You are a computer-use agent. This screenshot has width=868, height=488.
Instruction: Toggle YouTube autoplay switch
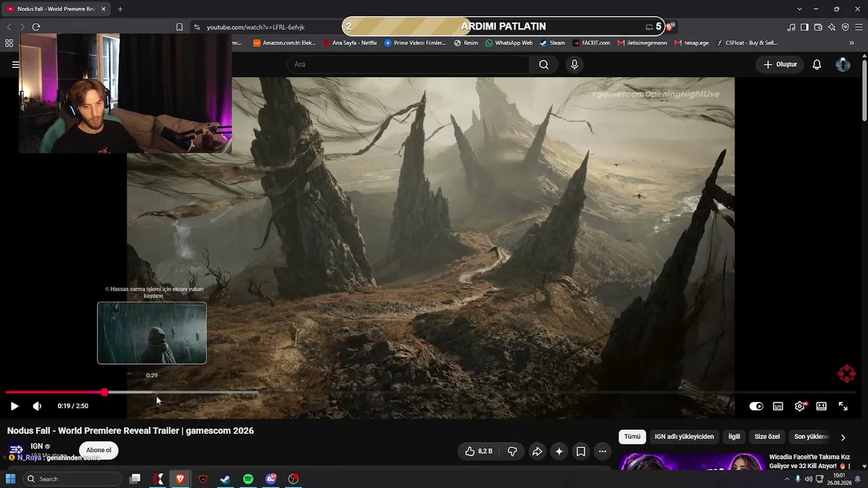tap(756, 406)
